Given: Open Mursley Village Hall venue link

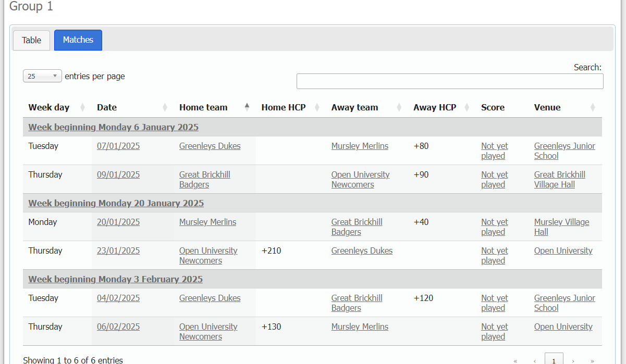Looking at the screenshot, I should pyautogui.click(x=561, y=227).
